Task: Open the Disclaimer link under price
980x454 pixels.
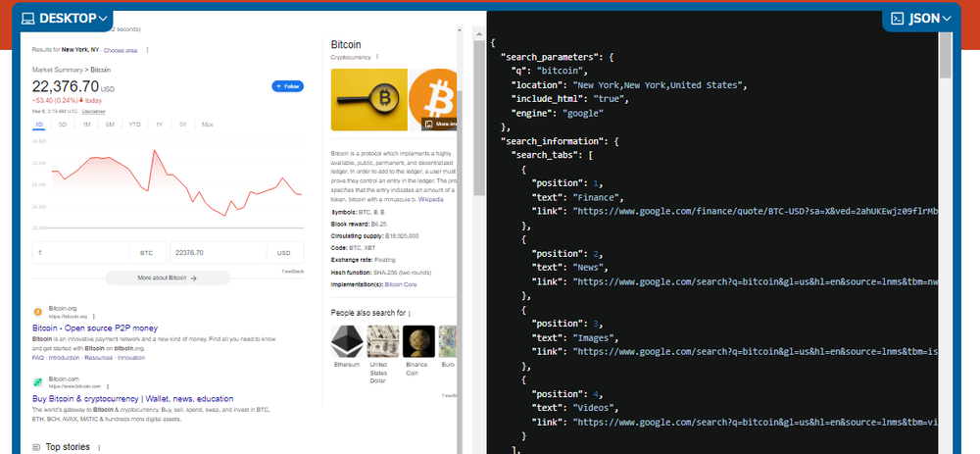Action: (94, 112)
